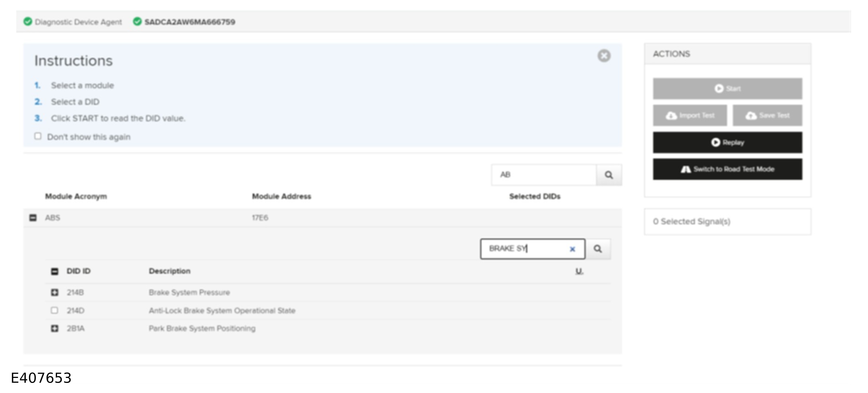The width and height of the screenshot is (868, 393).
Task: Clear the BRAKE SY search text
Action: point(572,249)
